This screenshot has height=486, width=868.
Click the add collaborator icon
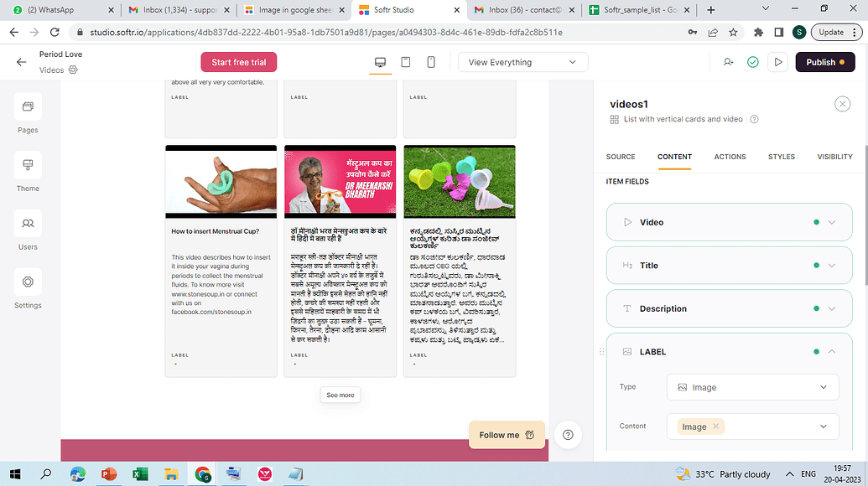point(728,62)
